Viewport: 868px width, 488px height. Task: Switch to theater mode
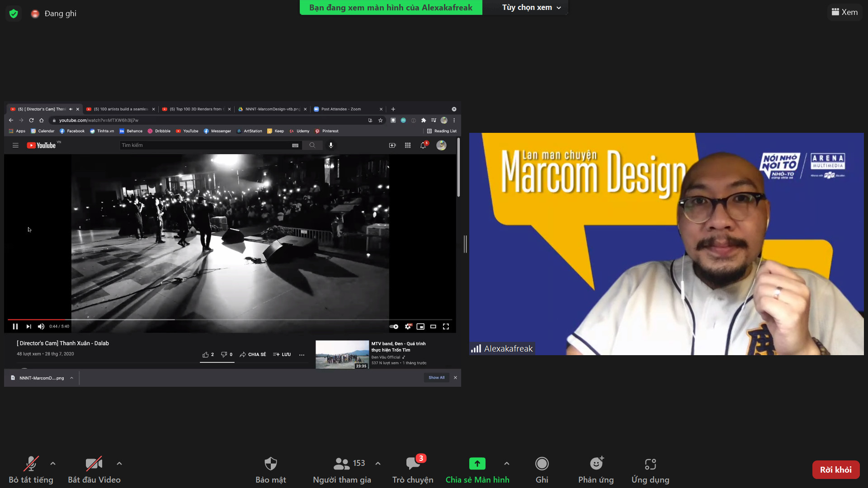point(433,326)
